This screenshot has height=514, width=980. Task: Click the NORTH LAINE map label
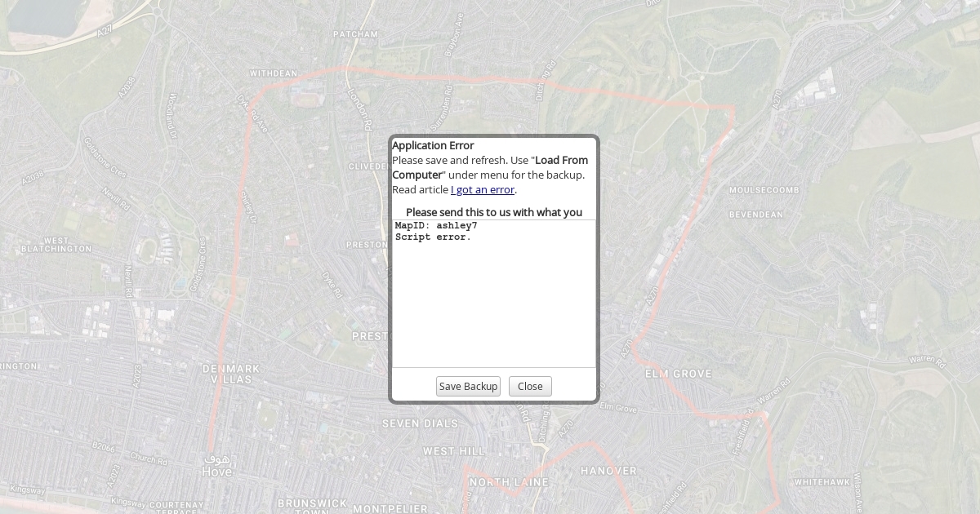pos(508,482)
